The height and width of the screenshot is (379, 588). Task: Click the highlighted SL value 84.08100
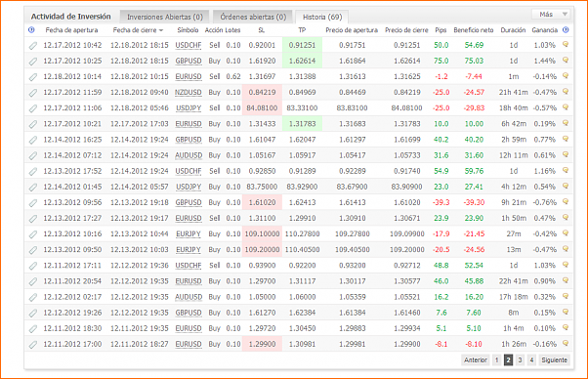tap(262, 108)
